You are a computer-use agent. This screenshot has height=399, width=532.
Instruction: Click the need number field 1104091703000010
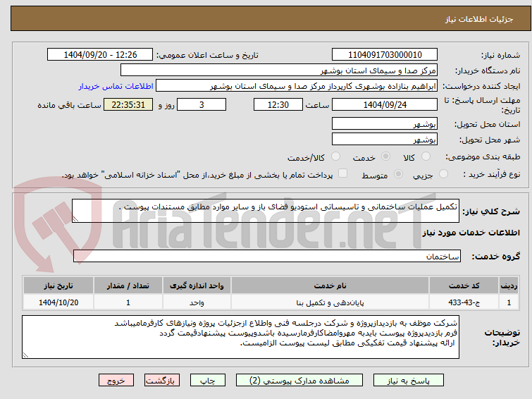[x=385, y=55]
